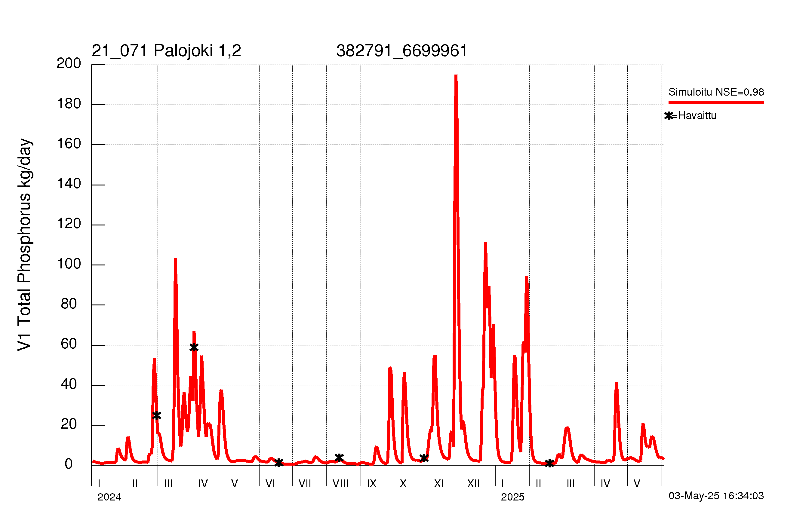This screenshot has height=511, width=812.
Task: Click the y-axis value 180
Action: pyautogui.click(x=69, y=103)
